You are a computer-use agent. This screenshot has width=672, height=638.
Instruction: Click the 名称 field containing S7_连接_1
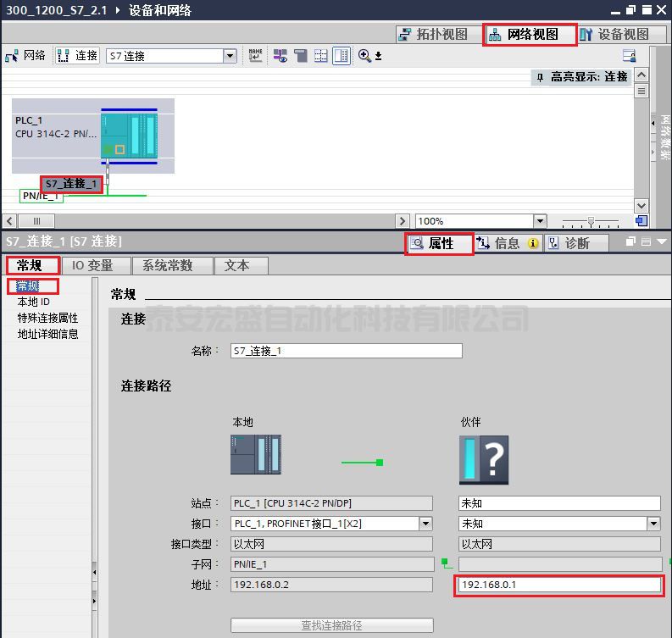tap(347, 351)
